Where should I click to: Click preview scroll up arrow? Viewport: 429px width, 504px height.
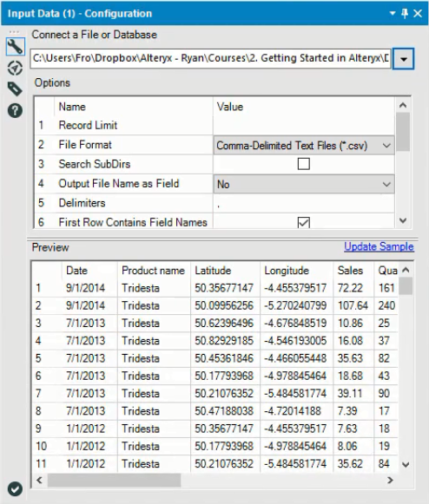point(406,270)
